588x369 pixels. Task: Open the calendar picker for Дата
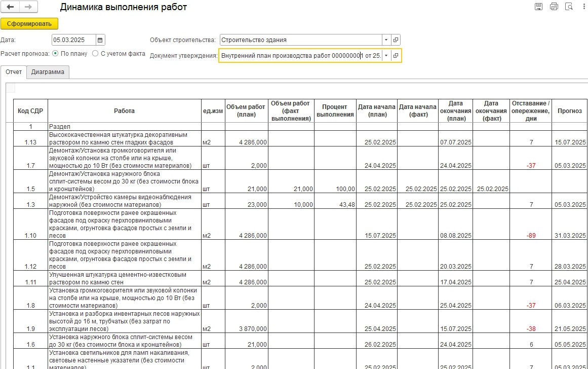pos(100,40)
